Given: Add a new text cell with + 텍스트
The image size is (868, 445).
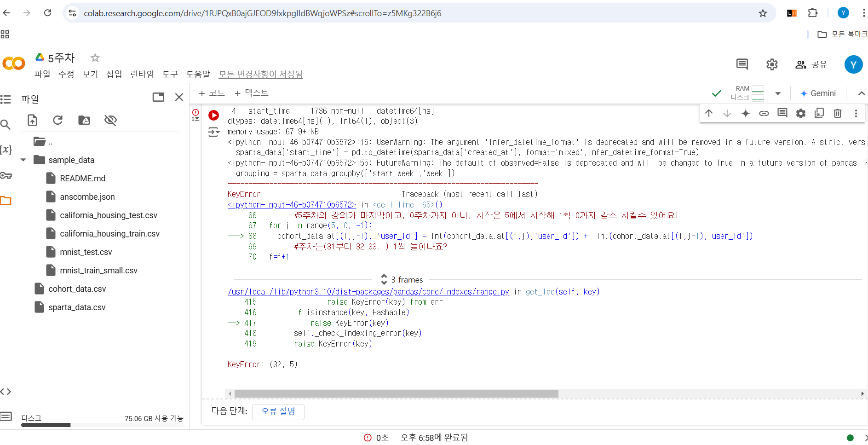Looking at the screenshot, I should pyautogui.click(x=252, y=93).
